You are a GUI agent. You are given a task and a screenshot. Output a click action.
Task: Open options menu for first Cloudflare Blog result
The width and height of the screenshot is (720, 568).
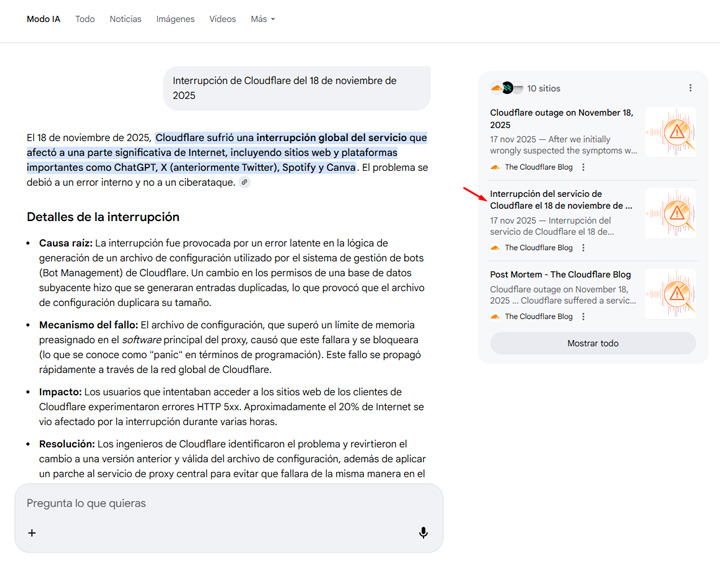click(583, 167)
